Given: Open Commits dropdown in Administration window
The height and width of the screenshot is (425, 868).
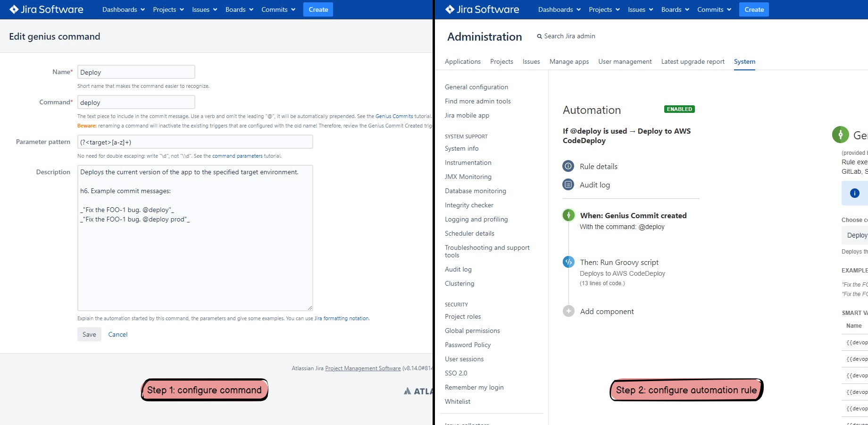Looking at the screenshot, I should click(x=715, y=9).
